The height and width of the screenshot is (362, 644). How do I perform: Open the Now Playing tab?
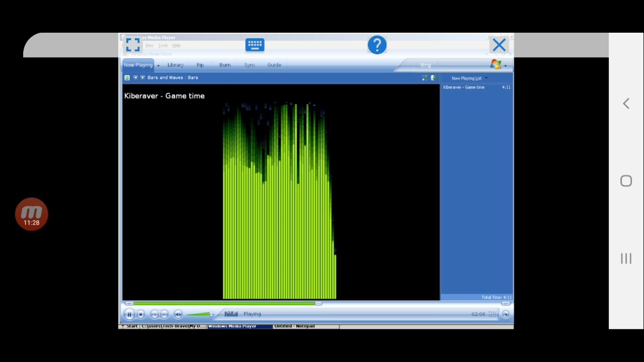pos(138,65)
